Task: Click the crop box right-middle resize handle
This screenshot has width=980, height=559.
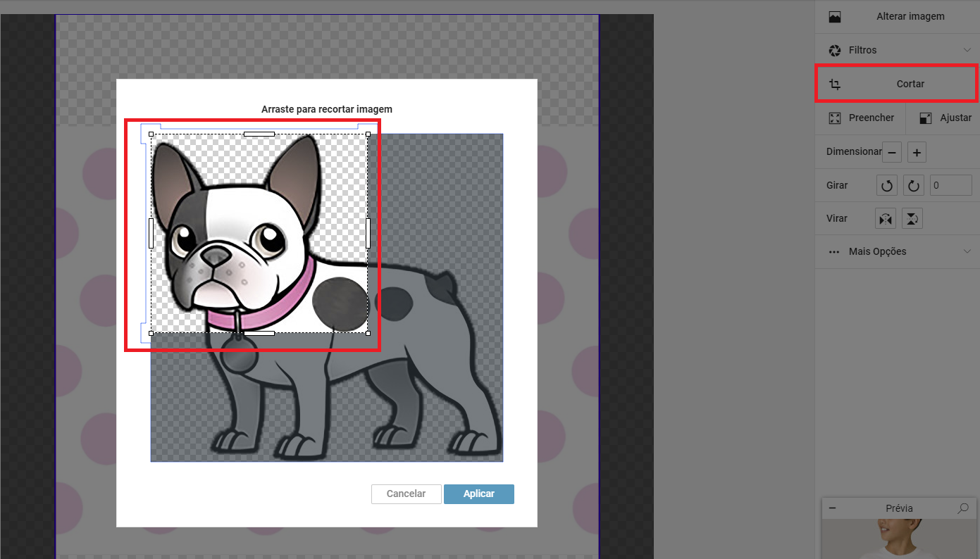Action: [368, 233]
